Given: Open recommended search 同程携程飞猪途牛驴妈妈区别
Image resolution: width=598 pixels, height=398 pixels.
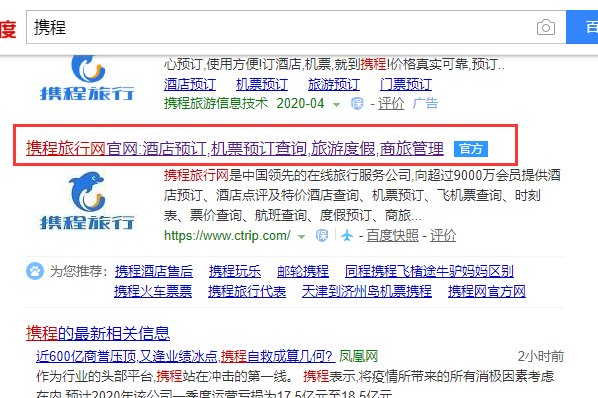Looking at the screenshot, I should point(429,271).
